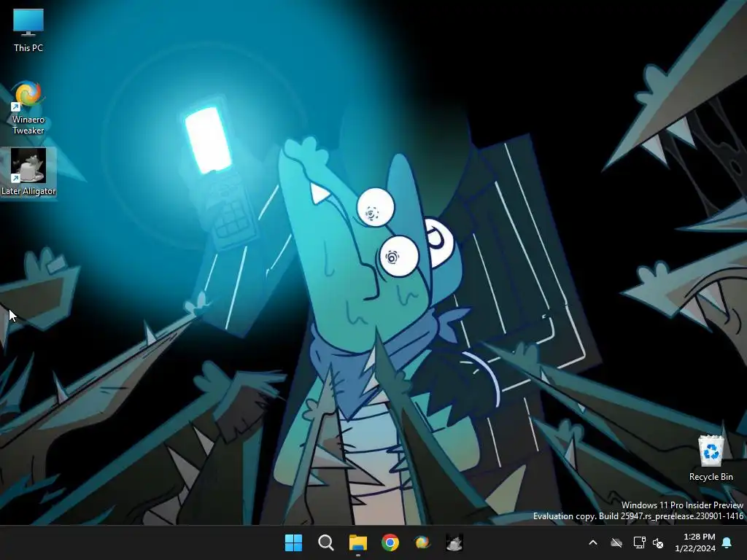Click the "Winaero Tweaker" label text
This screenshot has height=560, width=747.
coord(28,125)
